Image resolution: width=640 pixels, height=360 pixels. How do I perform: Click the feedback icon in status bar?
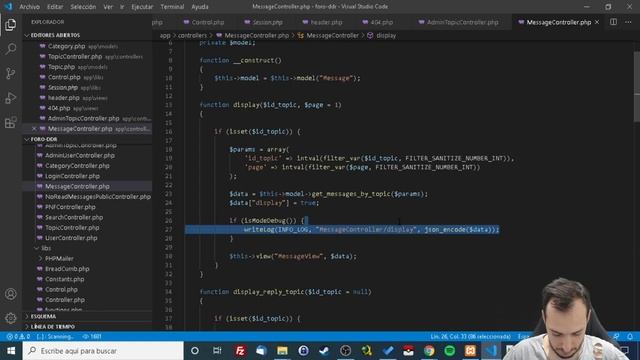coord(616,336)
